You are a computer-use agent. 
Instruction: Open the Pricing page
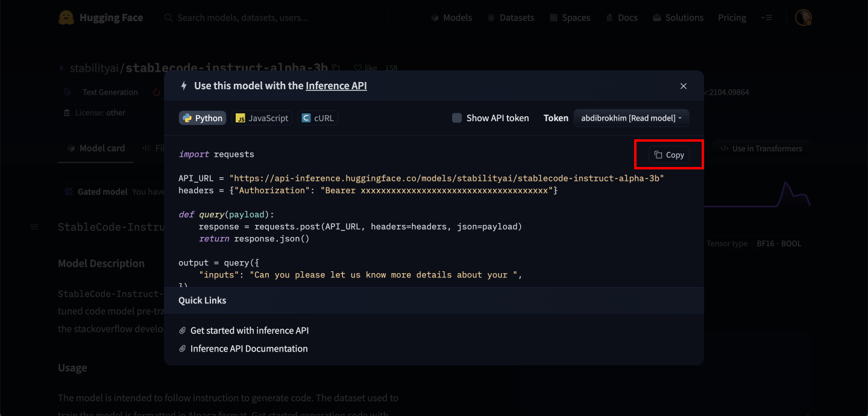[732, 17]
